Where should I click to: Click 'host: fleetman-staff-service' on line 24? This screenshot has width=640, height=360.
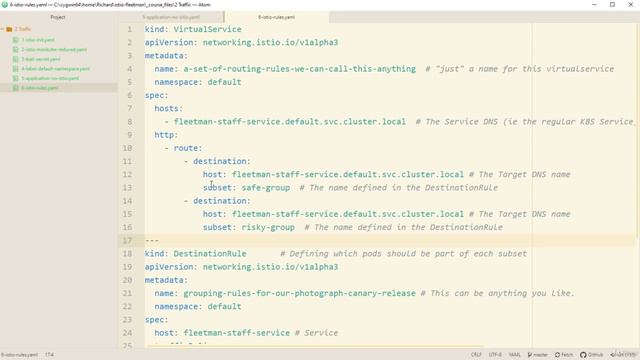(222, 333)
